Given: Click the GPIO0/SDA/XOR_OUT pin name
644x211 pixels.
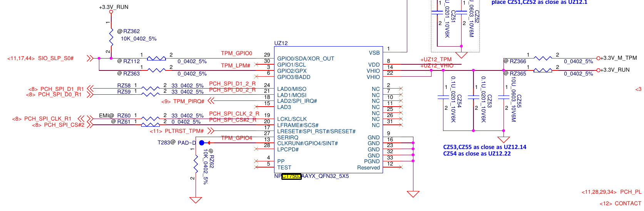Looking at the screenshot, I should tap(306, 59).
